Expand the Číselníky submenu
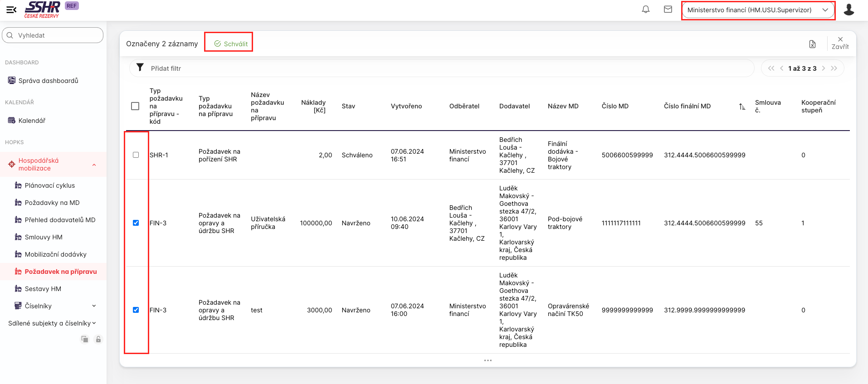 pos(94,306)
